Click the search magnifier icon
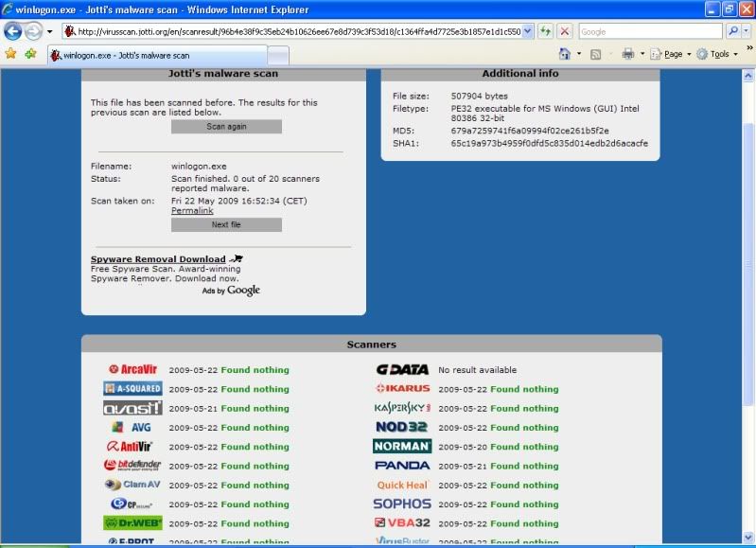756x548 pixels. (x=733, y=31)
